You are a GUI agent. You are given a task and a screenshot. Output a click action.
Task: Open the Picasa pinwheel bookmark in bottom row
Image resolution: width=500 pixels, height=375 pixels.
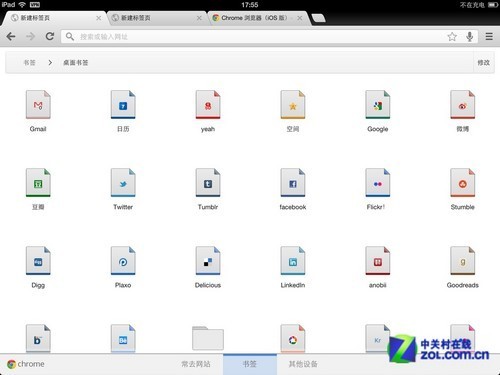coord(293,338)
